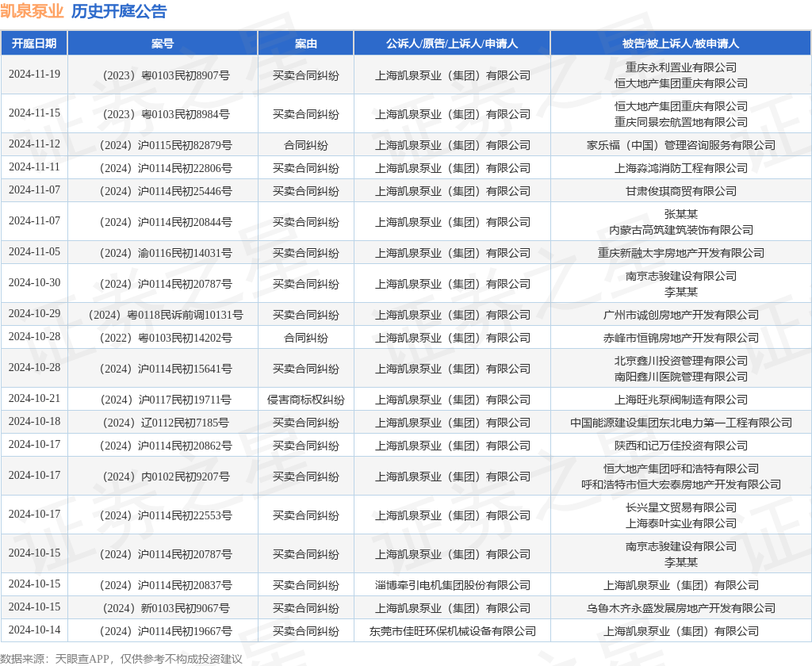
Task: Click the 历史开庭公告 heading
Action: [119, 11]
